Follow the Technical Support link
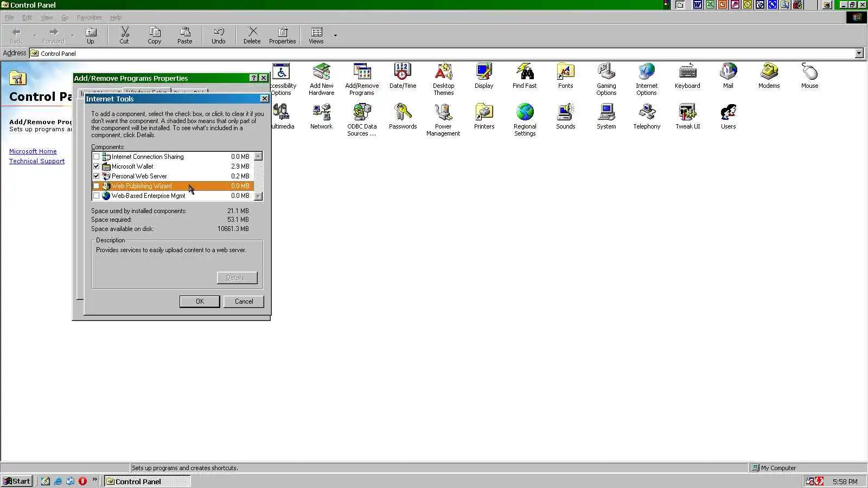 point(37,161)
